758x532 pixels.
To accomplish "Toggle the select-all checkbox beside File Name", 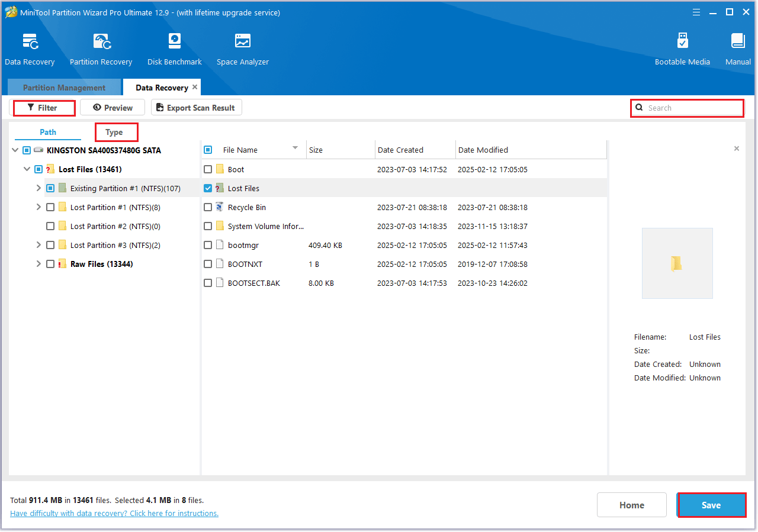I will coord(208,150).
